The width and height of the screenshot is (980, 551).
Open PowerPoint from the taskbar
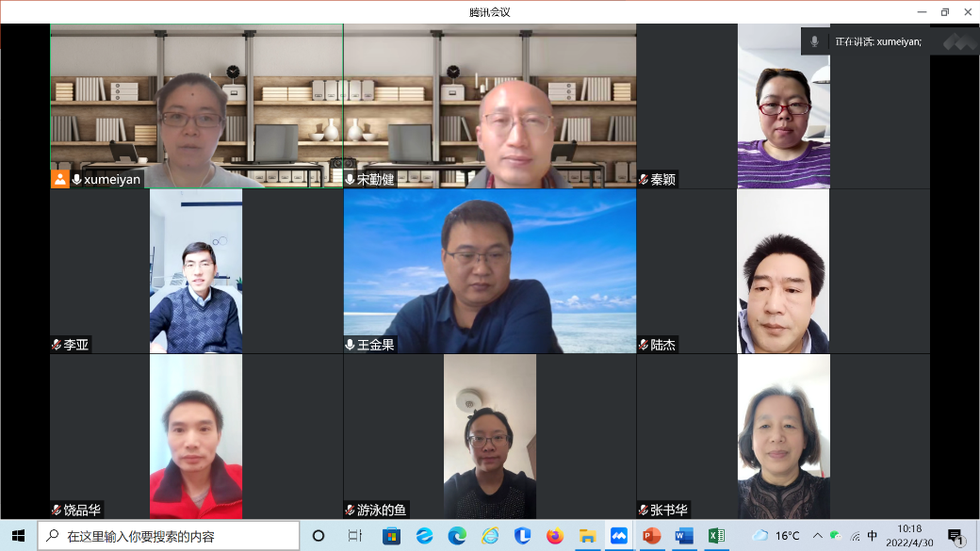651,536
